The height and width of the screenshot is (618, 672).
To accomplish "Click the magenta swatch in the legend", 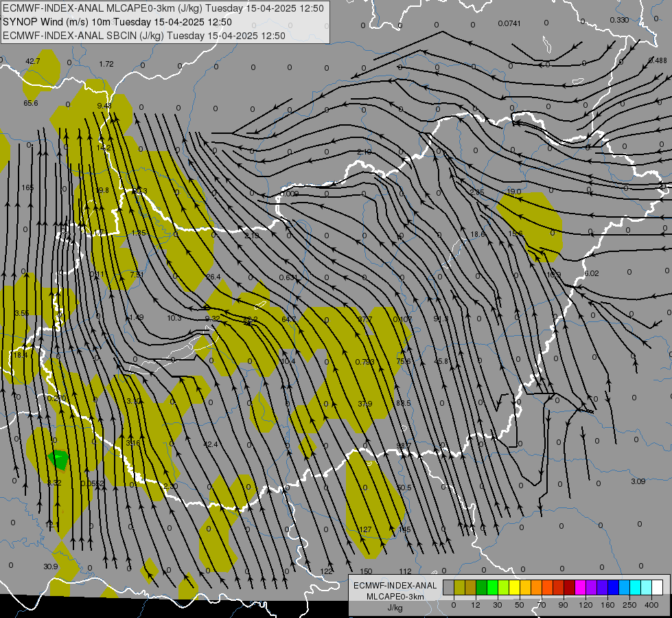I will [x=580, y=587].
